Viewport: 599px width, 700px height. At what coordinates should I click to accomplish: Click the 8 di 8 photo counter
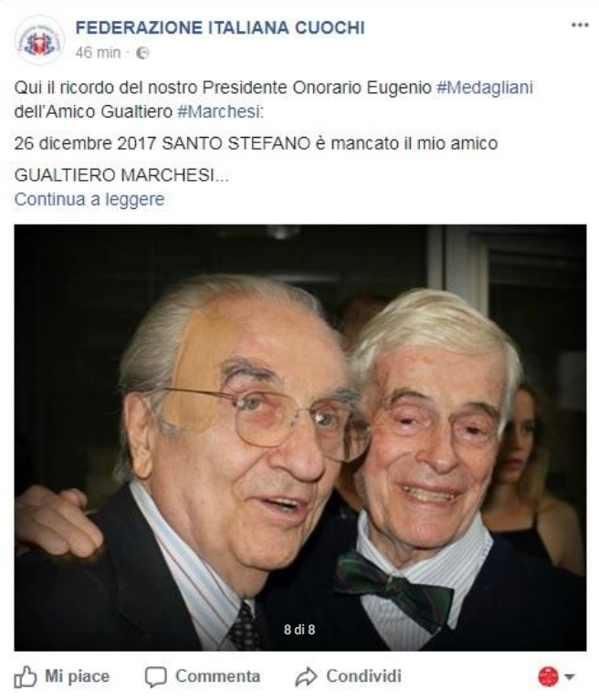pyautogui.click(x=299, y=630)
